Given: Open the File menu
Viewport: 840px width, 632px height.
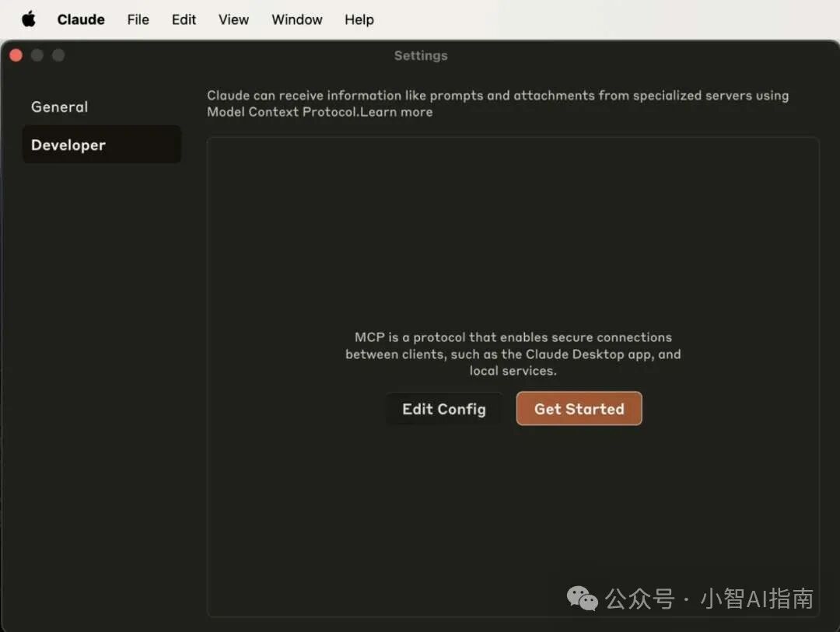Looking at the screenshot, I should pyautogui.click(x=138, y=19).
